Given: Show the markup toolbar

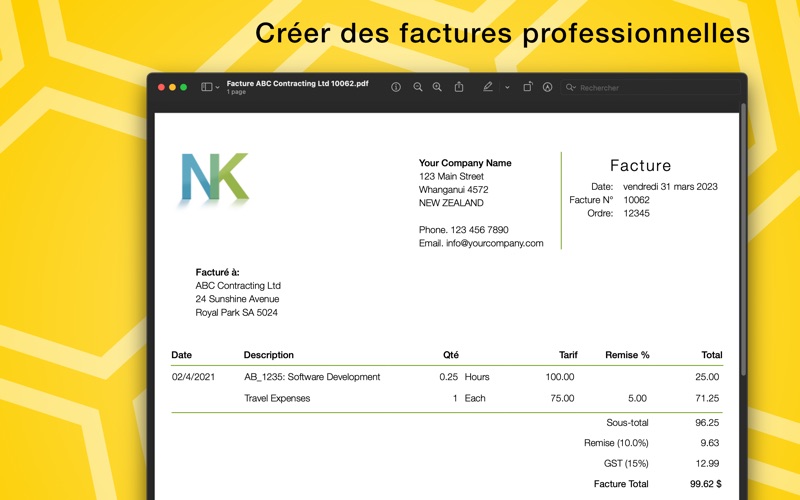Looking at the screenshot, I should [547, 87].
